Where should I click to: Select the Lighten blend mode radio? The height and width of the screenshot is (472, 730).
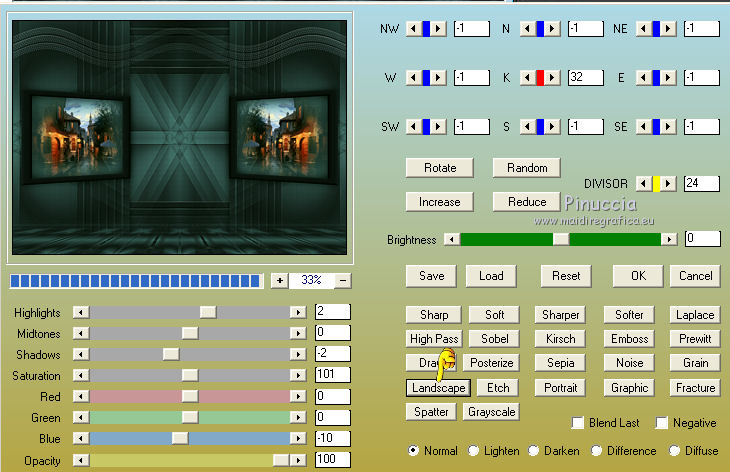click(x=473, y=451)
